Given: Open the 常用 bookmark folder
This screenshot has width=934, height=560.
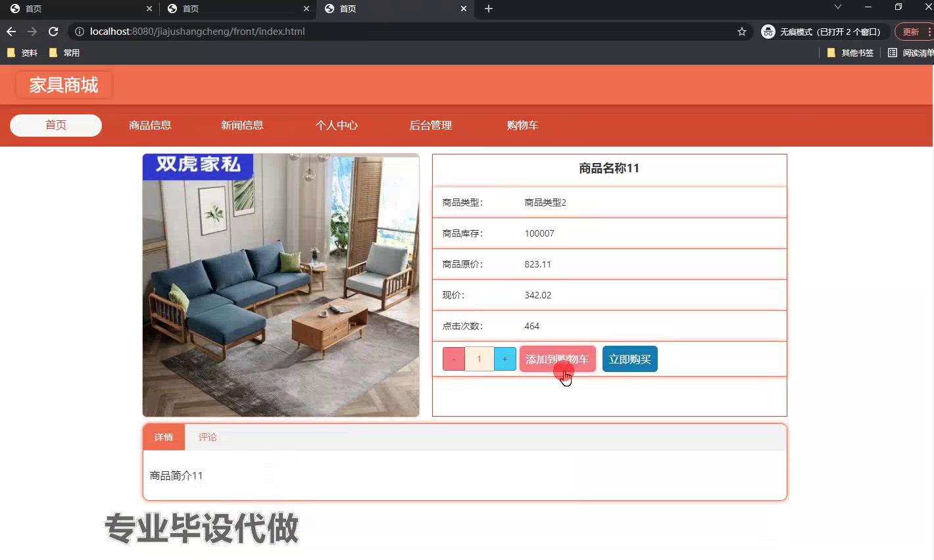Looking at the screenshot, I should [70, 53].
